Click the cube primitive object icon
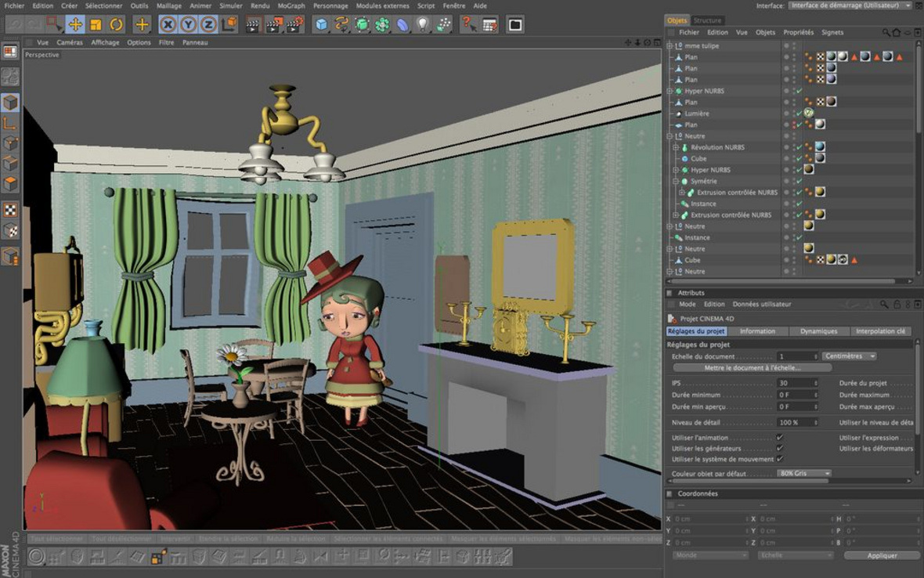 click(x=321, y=24)
